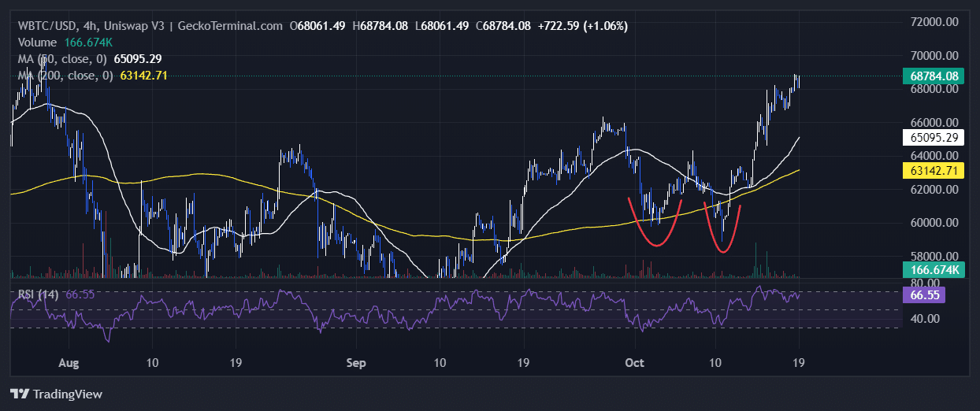Click the yellow 63142.71 MA price tag
The image size is (980, 411).
point(934,170)
